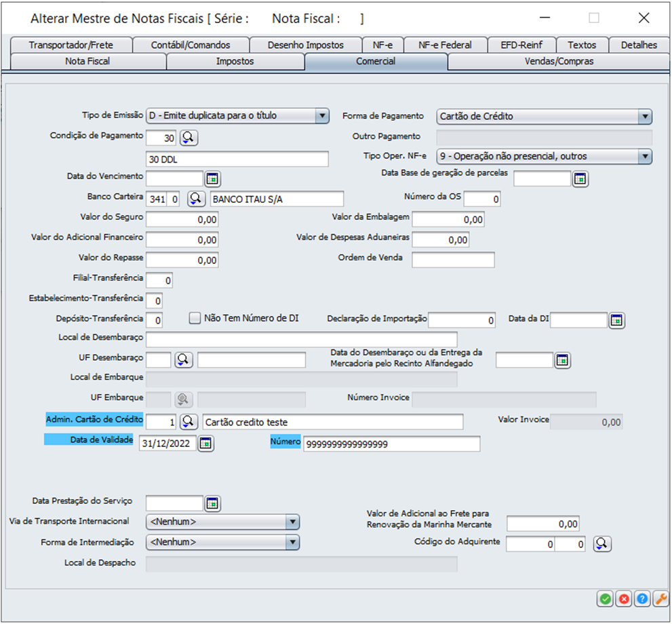Click the UF Desembarque search icon
The image size is (672, 624).
(x=184, y=360)
